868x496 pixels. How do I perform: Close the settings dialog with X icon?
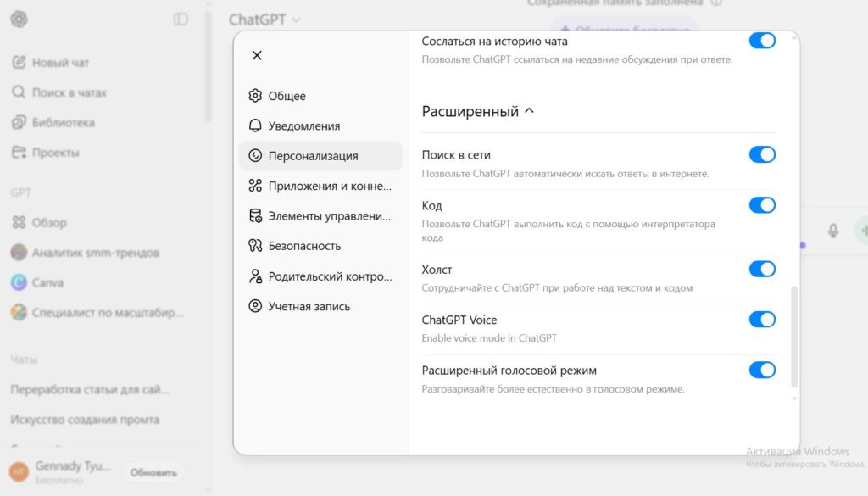pos(257,55)
